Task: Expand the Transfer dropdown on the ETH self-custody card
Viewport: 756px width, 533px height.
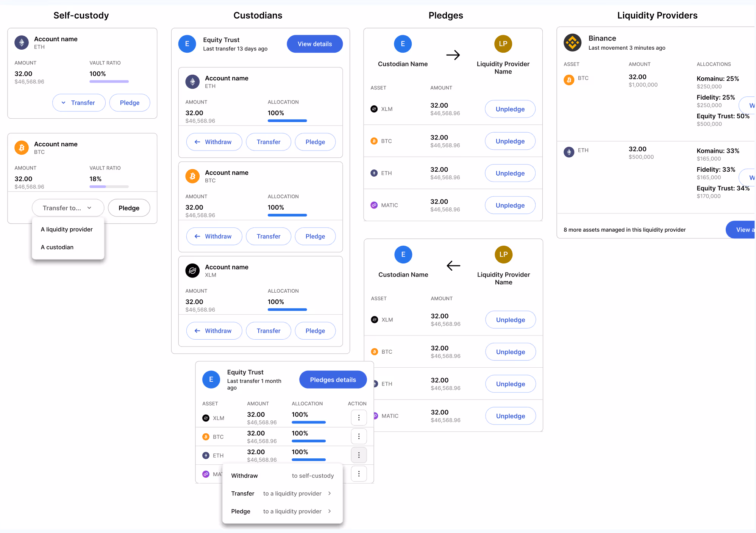Action: (x=79, y=103)
